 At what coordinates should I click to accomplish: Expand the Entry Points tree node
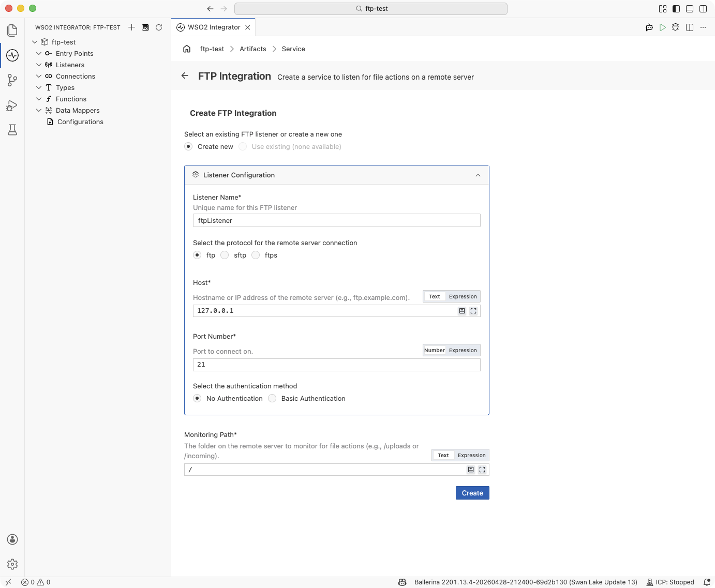(39, 53)
